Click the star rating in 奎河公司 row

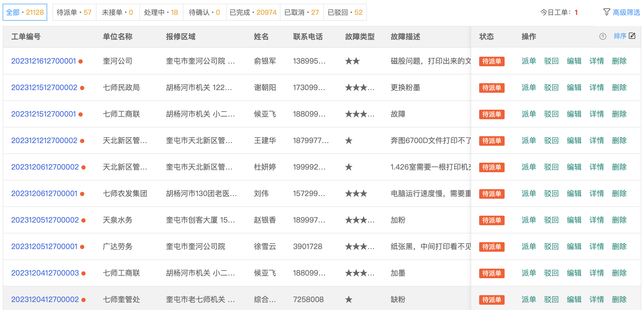coord(352,61)
